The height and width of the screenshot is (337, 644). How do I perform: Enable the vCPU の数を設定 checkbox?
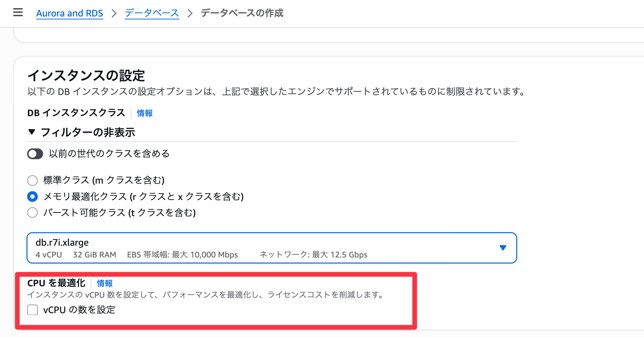tap(33, 310)
